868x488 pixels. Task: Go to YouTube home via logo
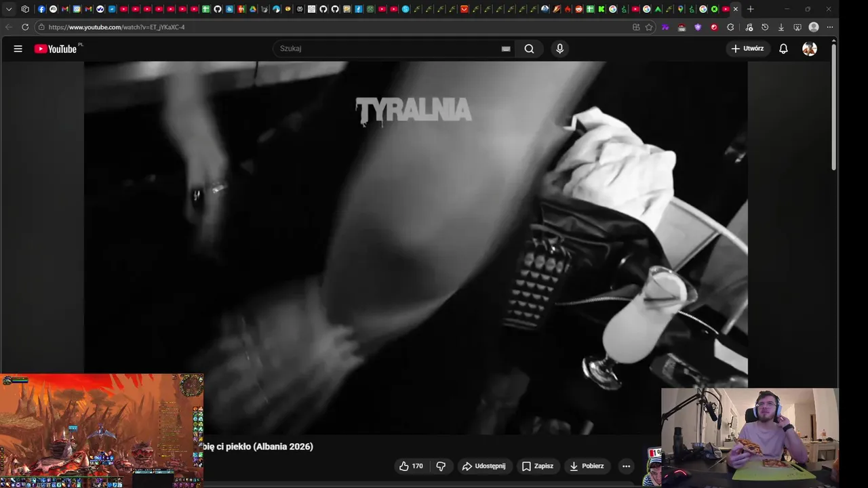[x=56, y=49]
